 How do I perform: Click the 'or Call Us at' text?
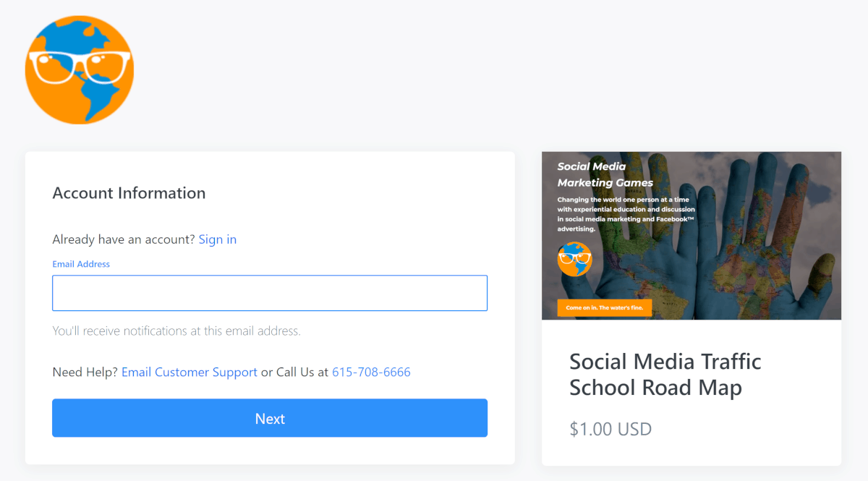(x=294, y=373)
